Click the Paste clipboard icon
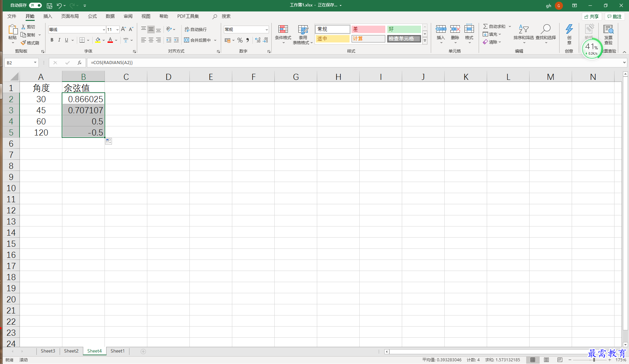The height and width of the screenshot is (364, 629). (x=12, y=30)
